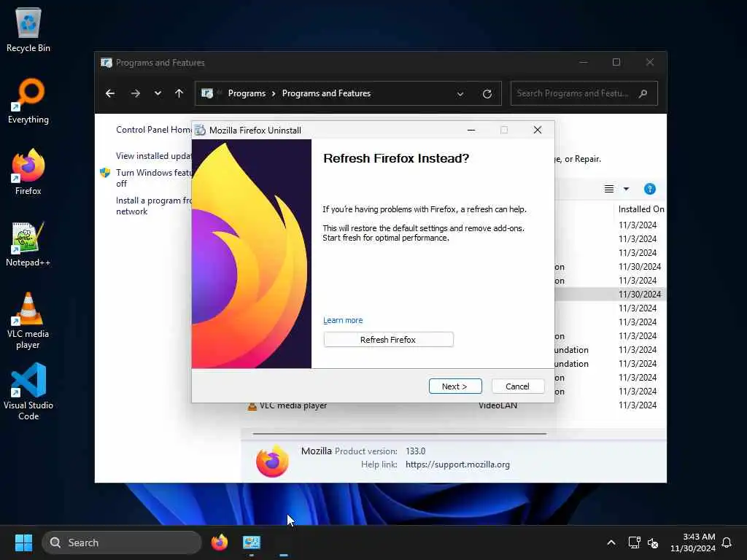Expand the view options dropdown arrow
The height and width of the screenshot is (560, 747).
[627, 189]
